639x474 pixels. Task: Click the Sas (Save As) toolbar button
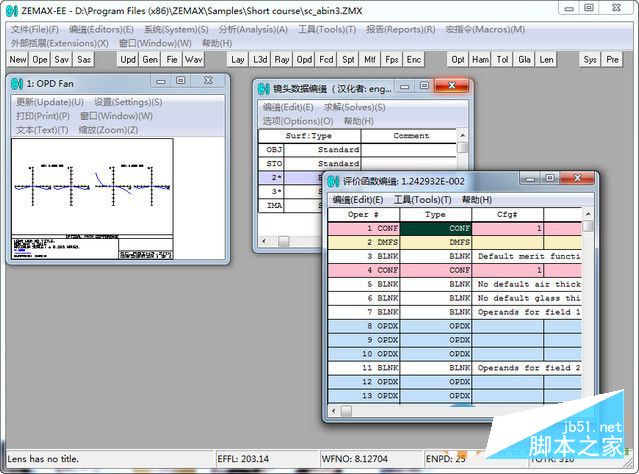click(x=84, y=60)
